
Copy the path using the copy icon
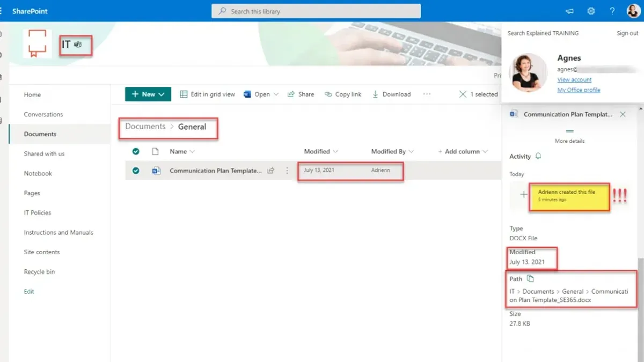point(530,278)
